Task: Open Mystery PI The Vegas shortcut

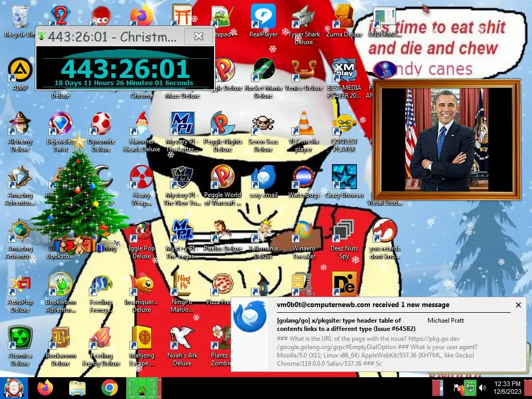Action: (x=182, y=239)
